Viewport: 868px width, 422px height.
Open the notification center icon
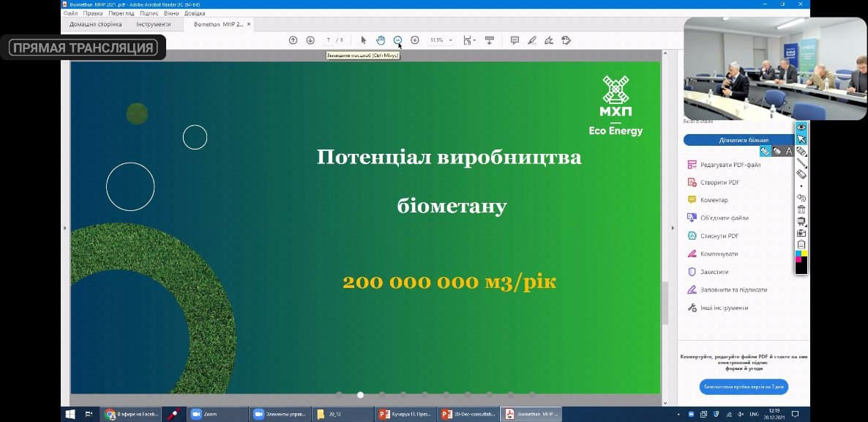click(796, 414)
